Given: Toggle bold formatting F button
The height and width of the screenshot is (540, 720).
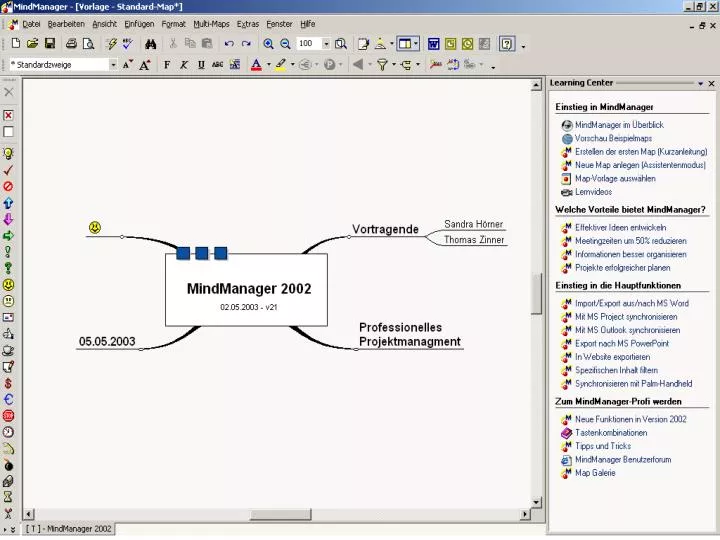Looking at the screenshot, I should coord(167,65).
